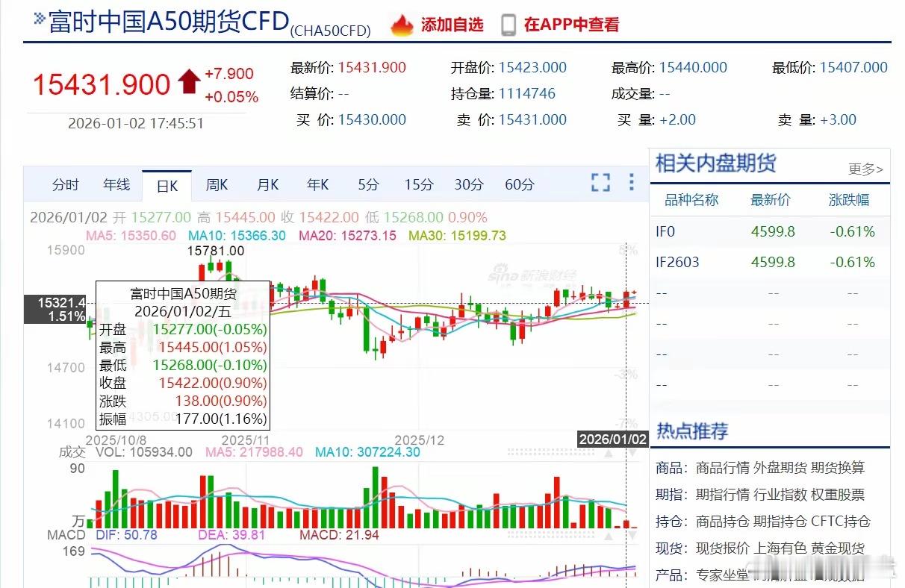Expand 更多 in the 相关内盘期货 panel
The width and height of the screenshot is (905, 588).
(x=865, y=169)
